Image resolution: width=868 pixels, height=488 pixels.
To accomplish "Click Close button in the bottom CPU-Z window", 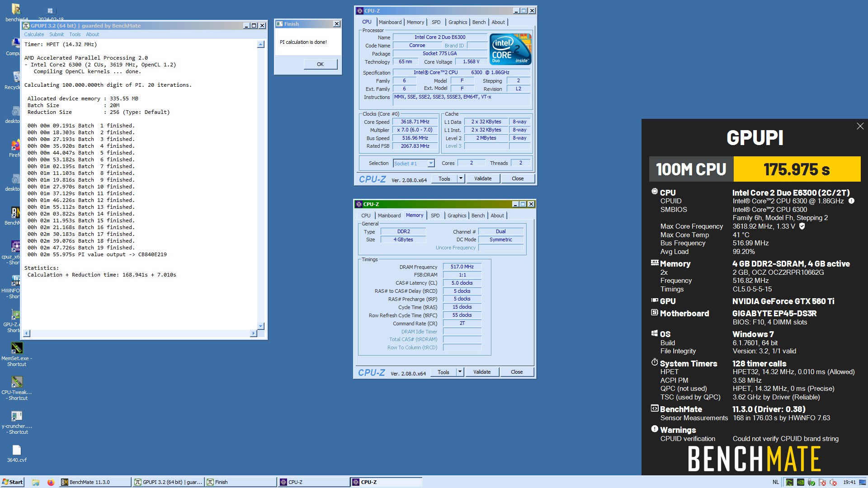I will click(517, 372).
